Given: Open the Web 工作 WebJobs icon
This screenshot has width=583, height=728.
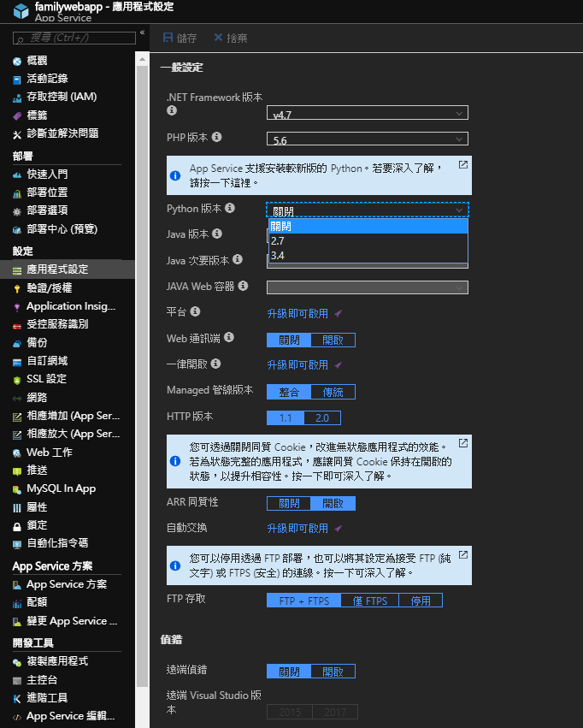Looking at the screenshot, I should coord(17,453).
